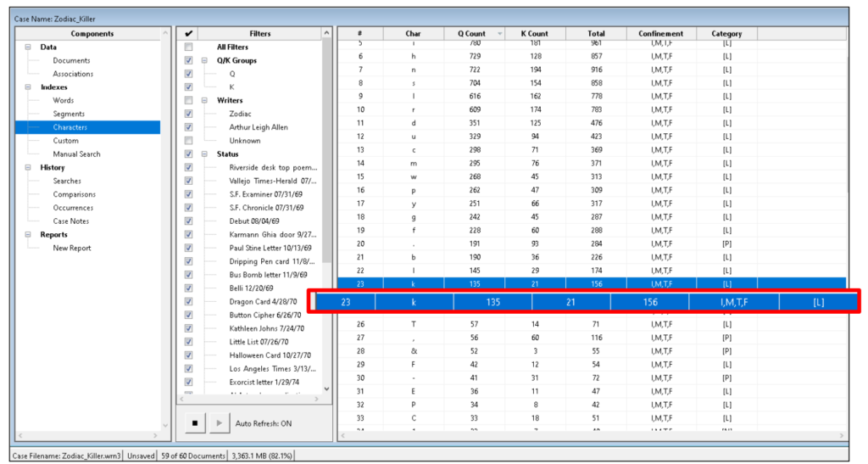This screenshot has height=464, width=868.
Task: Collapse the Q/K Groups filter group
Action: (204, 61)
